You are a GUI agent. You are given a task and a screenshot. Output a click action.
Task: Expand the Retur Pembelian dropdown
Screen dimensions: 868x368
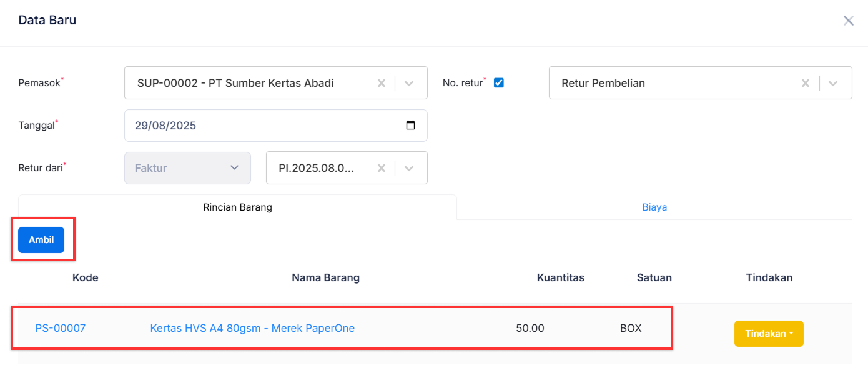click(833, 82)
